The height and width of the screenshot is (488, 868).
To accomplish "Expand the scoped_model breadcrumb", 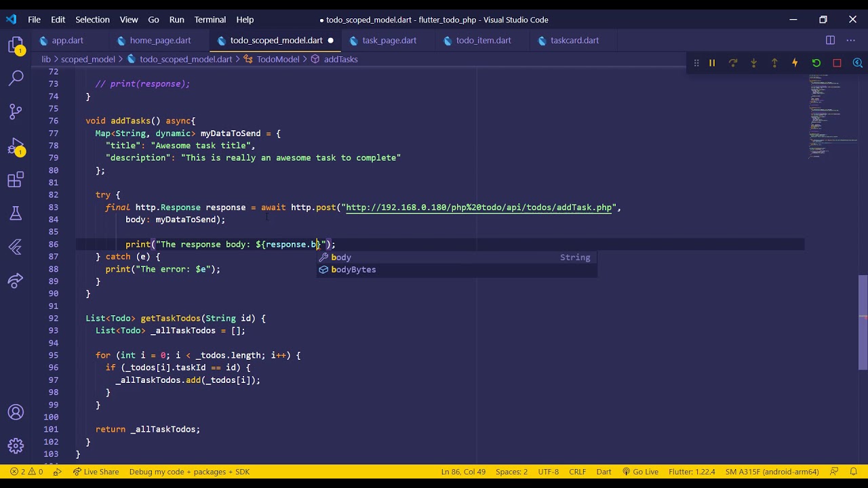I will (x=88, y=59).
